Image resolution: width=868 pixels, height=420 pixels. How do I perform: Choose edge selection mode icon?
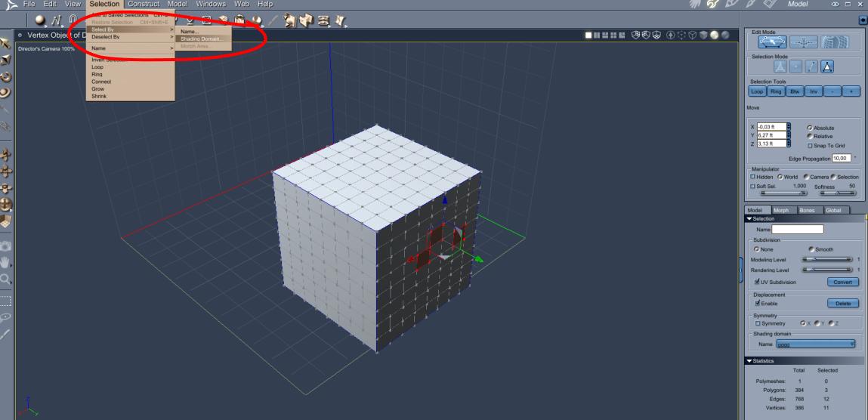pyautogui.click(x=811, y=67)
